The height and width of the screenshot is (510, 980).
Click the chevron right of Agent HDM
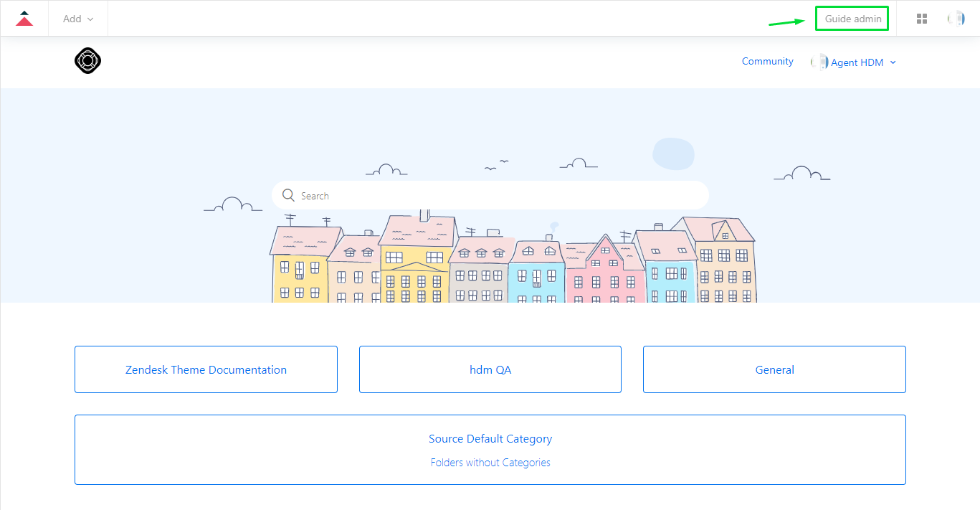tap(893, 62)
